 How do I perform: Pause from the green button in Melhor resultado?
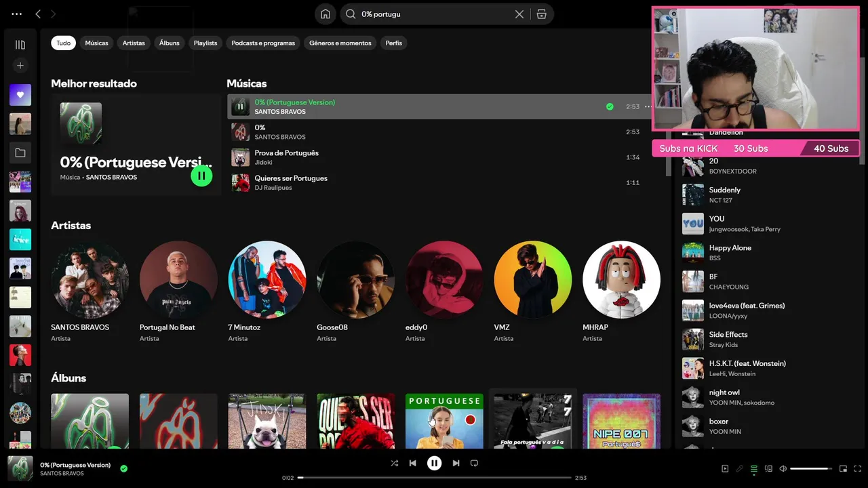click(201, 176)
